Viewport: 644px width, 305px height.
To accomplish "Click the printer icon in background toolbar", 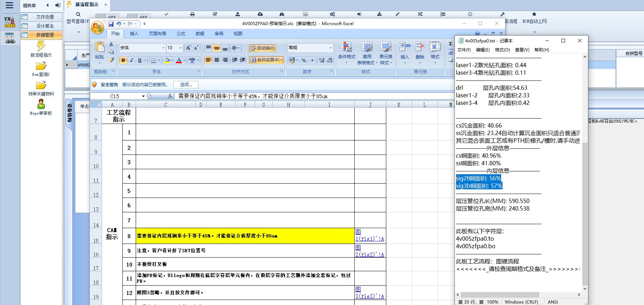I will point(192,14).
